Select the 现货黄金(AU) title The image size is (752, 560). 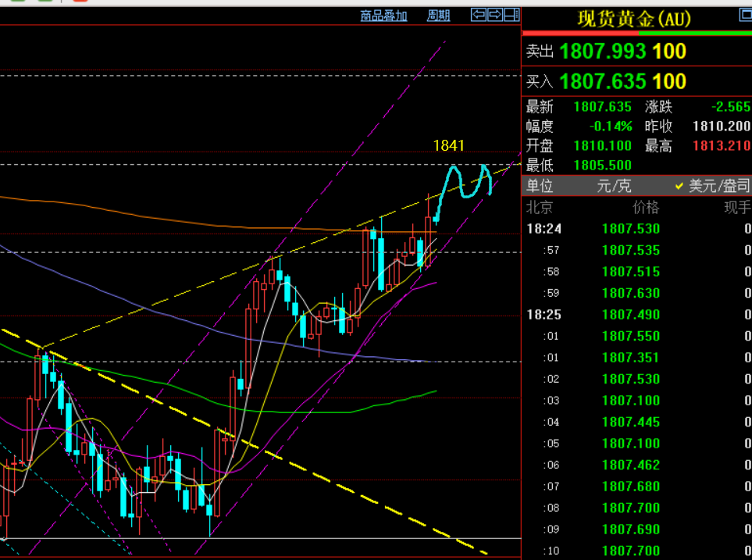click(x=634, y=20)
